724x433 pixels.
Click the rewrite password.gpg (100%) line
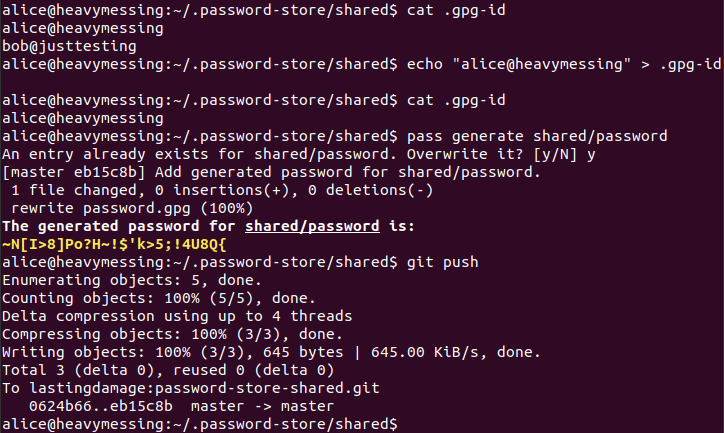coord(132,208)
